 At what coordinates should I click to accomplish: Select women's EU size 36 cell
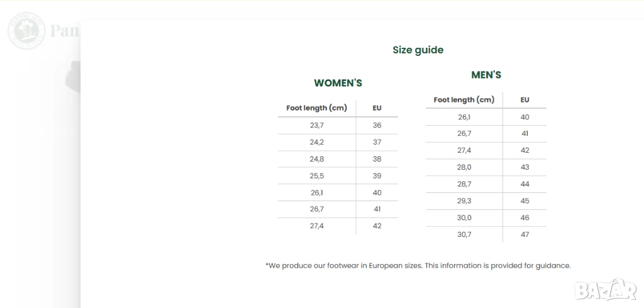click(377, 125)
